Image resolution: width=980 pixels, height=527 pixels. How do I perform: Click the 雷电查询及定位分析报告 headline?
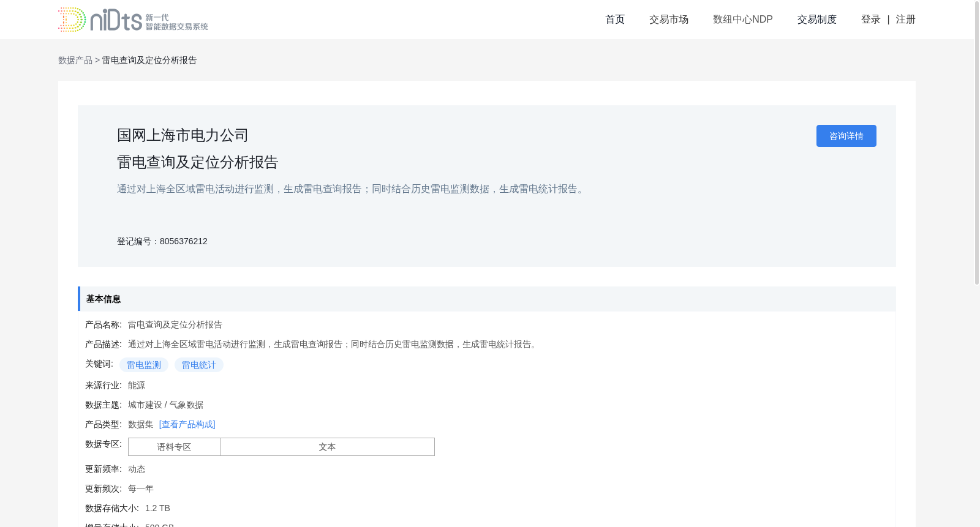[x=197, y=162]
